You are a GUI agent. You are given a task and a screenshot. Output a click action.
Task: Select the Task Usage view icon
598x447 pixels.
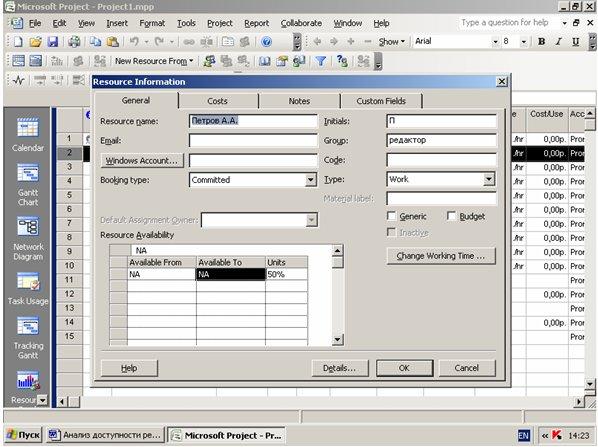[27, 282]
